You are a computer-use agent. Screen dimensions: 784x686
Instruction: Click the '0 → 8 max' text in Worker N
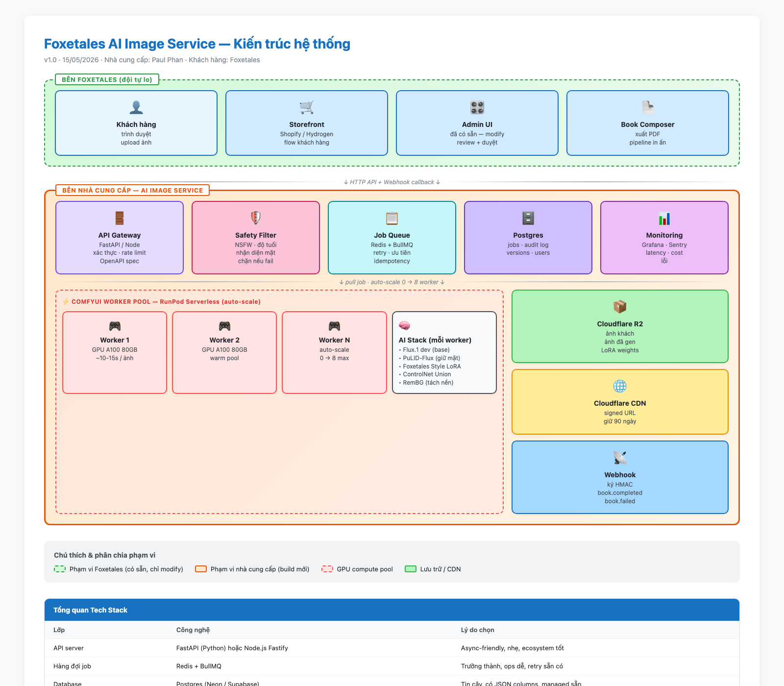pyautogui.click(x=334, y=358)
